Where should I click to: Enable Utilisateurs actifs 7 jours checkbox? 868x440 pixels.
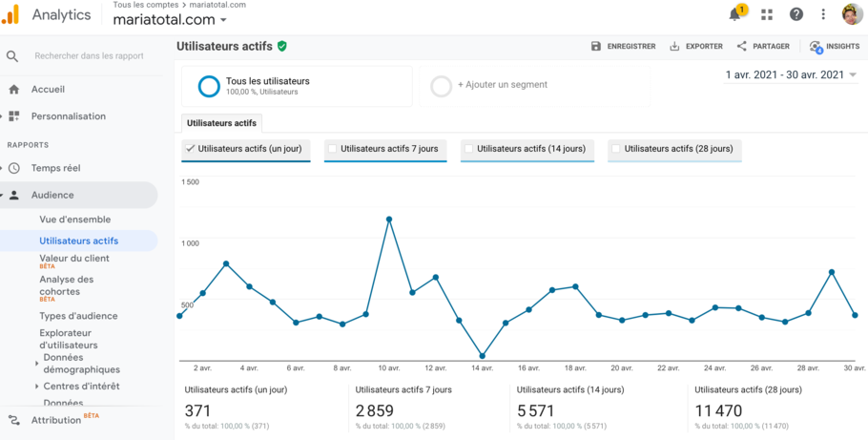(333, 149)
